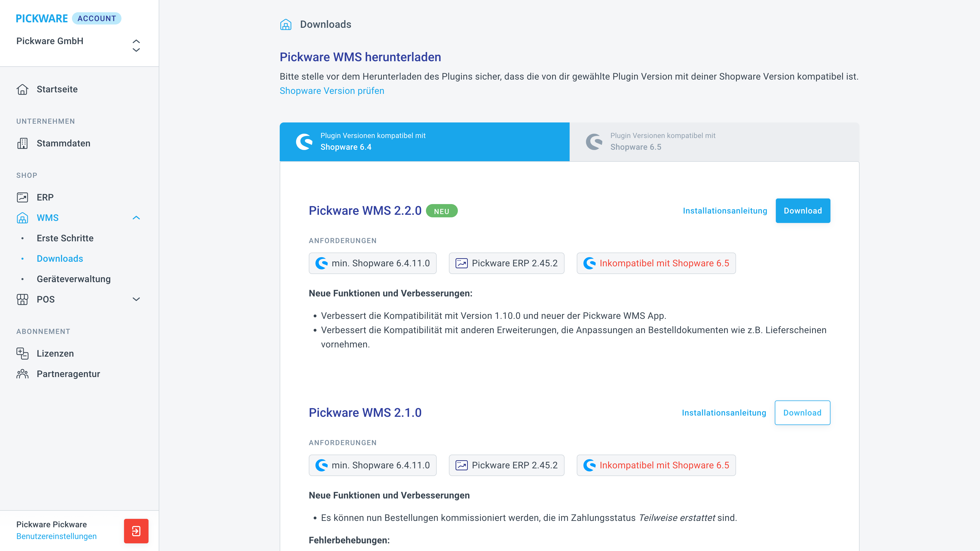Open Geräteverwaltung in the WMS submenu

pyautogui.click(x=74, y=279)
